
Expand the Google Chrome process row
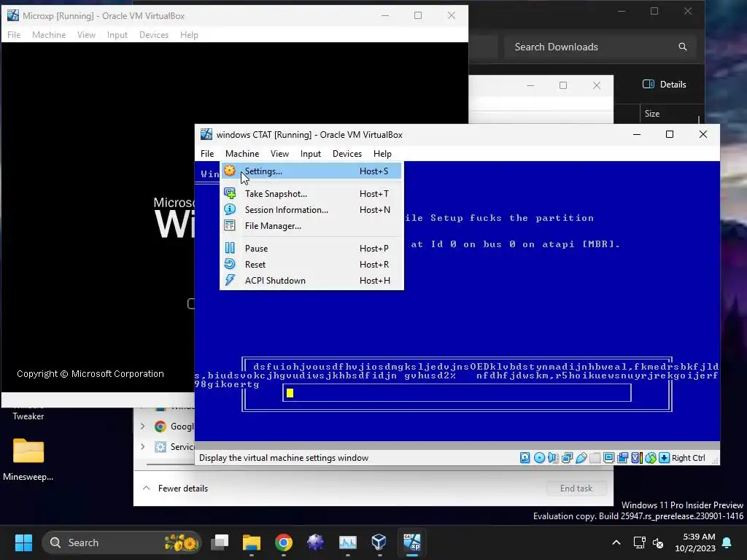[x=142, y=427]
